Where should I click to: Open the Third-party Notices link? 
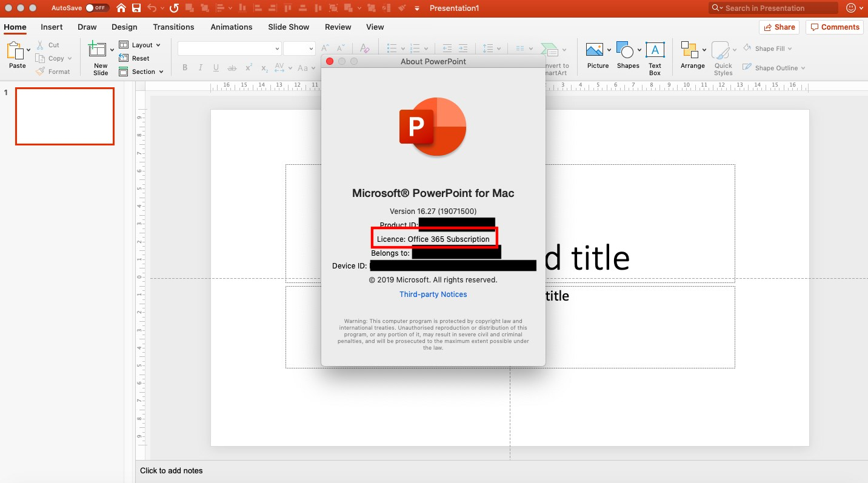point(433,295)
